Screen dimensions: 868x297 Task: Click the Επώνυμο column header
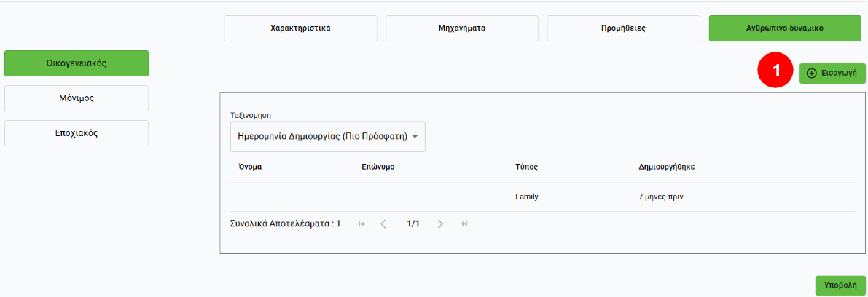coord(378,167)
